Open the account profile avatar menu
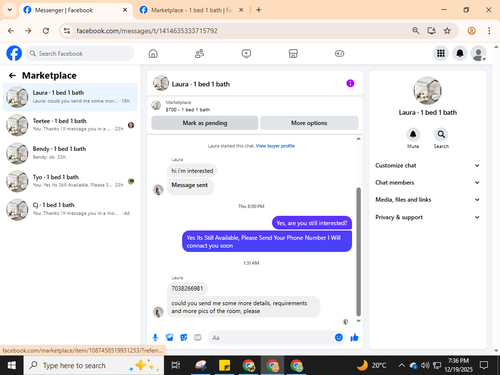The width and height of the screenshot is (500, 375). point(478,53)
